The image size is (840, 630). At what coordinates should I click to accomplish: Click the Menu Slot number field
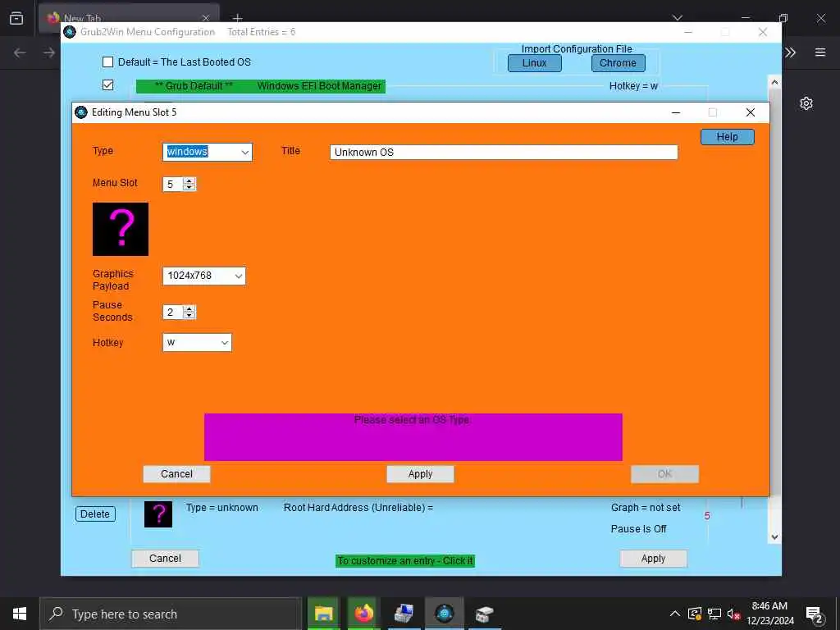tap(172, 185)
